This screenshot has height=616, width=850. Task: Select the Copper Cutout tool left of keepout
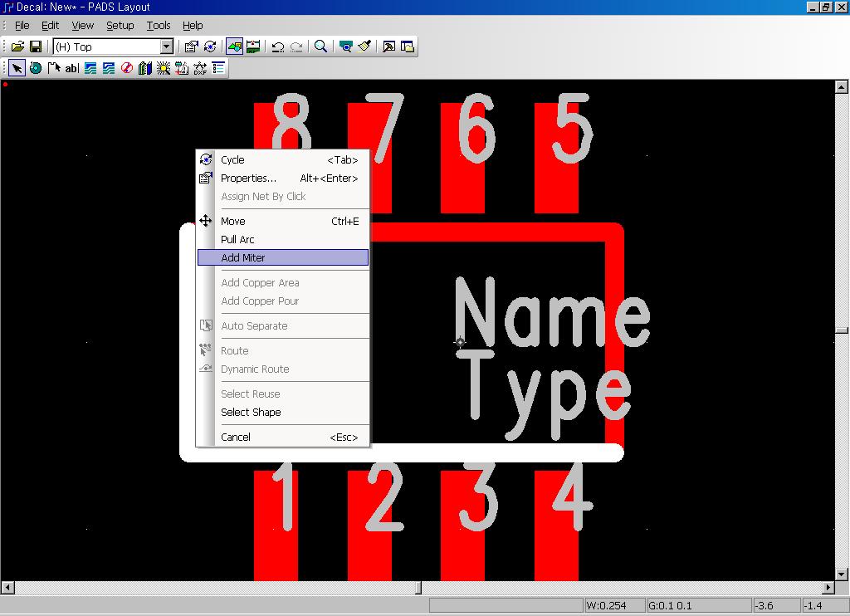point(109,68)
